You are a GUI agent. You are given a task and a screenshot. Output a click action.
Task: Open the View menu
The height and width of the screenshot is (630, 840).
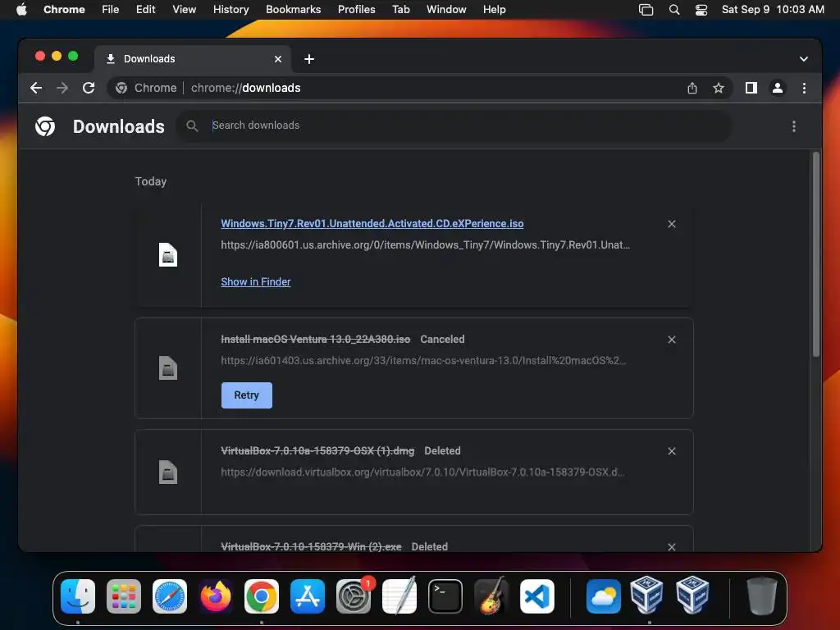(185, 10)
